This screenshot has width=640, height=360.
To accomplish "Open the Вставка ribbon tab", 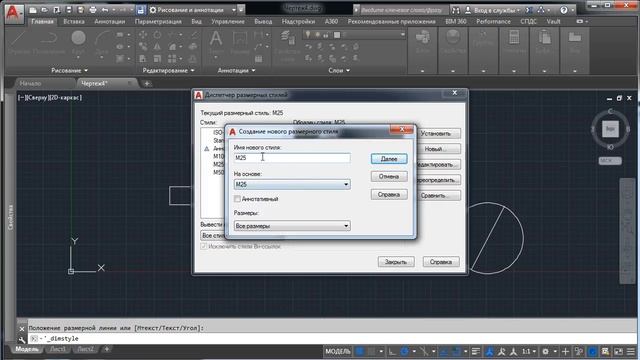I will (74, 21).
